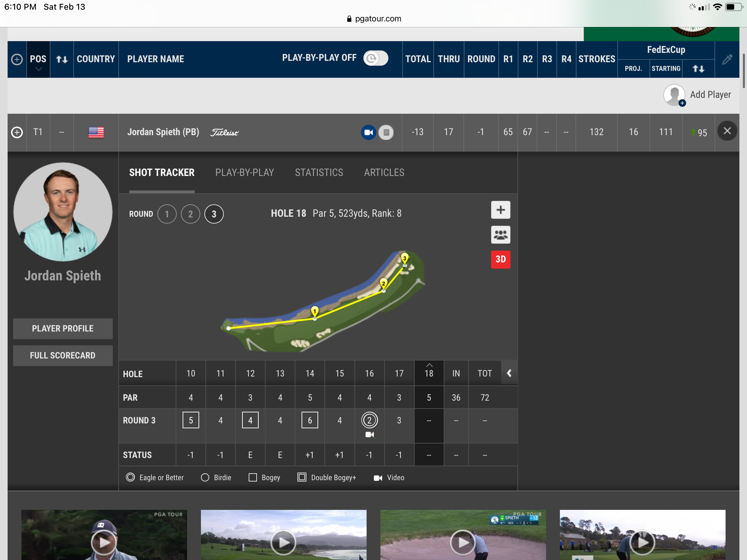747x560 pixels.
Task: Click the plus icon in Jordan Spieth's row
Action: coord(17,132)
